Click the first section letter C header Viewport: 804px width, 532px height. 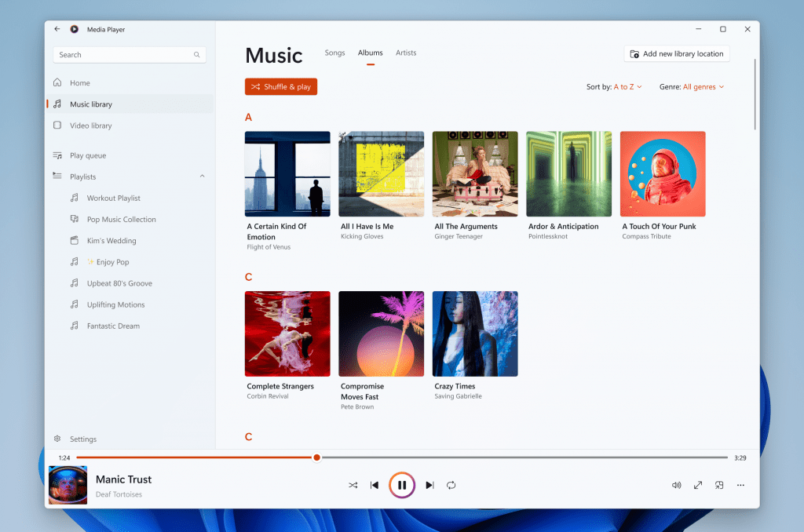tap(249, 277)
